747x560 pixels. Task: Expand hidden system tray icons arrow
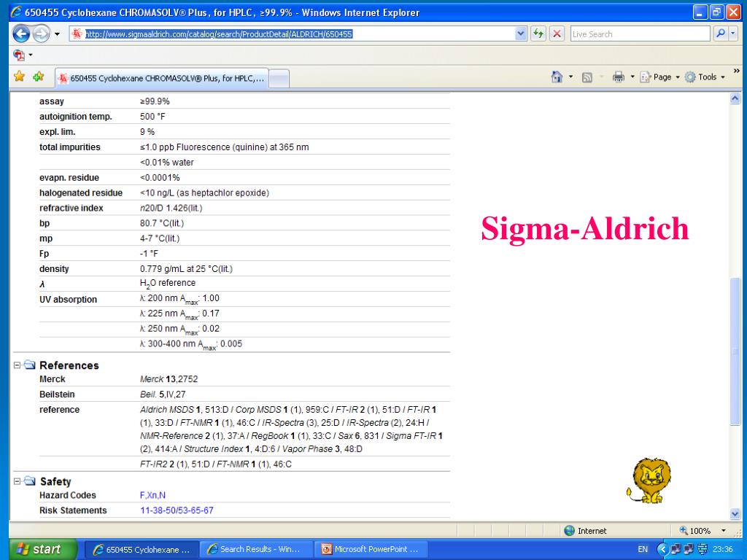(662, 550)
